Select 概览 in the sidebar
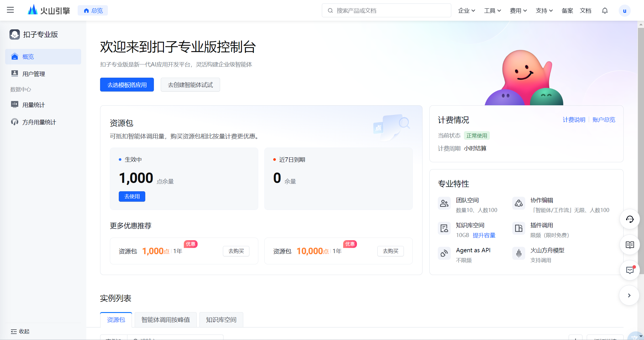Viewport: 644px width, 340px height. tap(43, 57)
